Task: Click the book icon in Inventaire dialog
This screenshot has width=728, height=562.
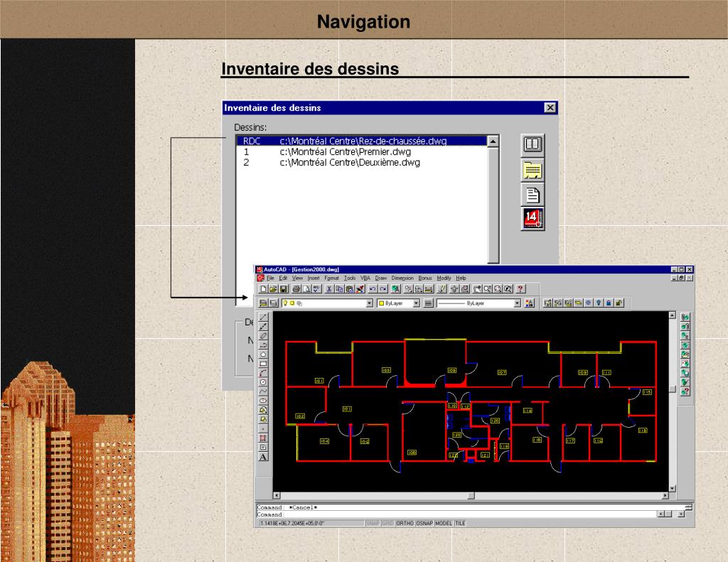Action: [x=532, y=144]
